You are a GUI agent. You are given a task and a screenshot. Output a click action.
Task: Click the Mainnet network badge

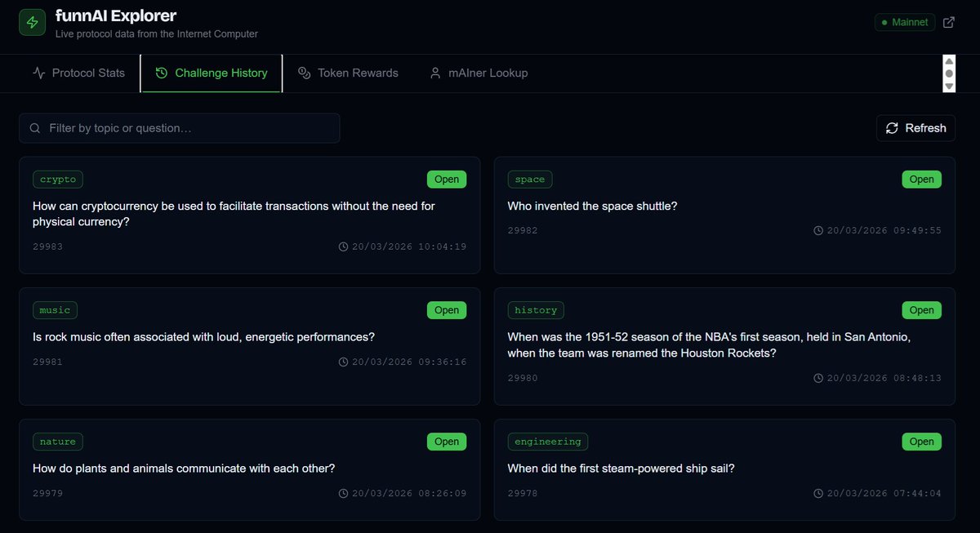point(905,22)
